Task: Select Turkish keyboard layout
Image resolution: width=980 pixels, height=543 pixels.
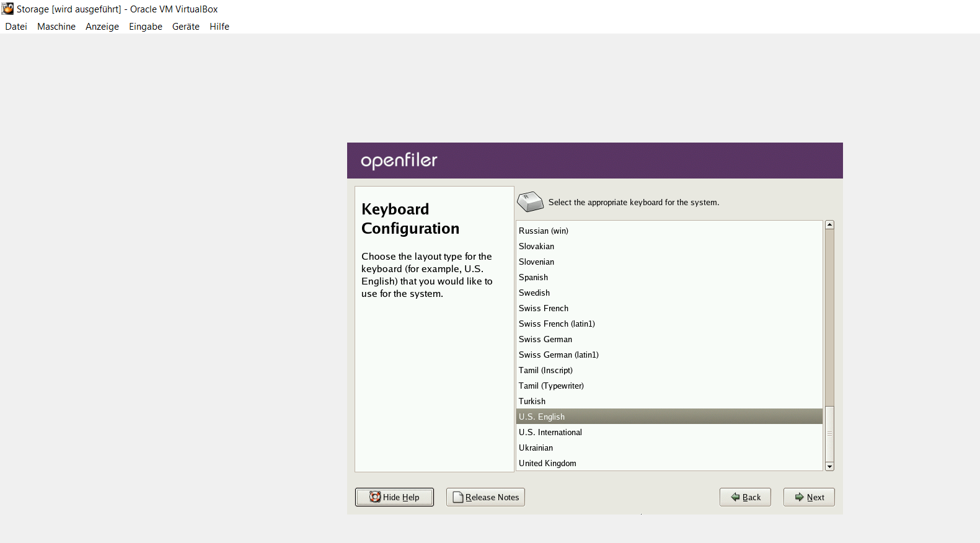Action: [669, 401]
